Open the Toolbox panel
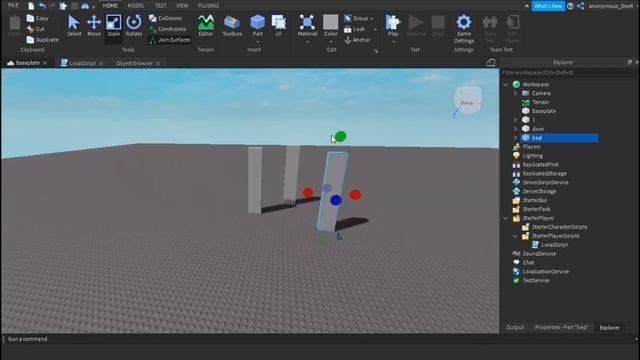This screenshot has height=360, width=640. point(232,26)
